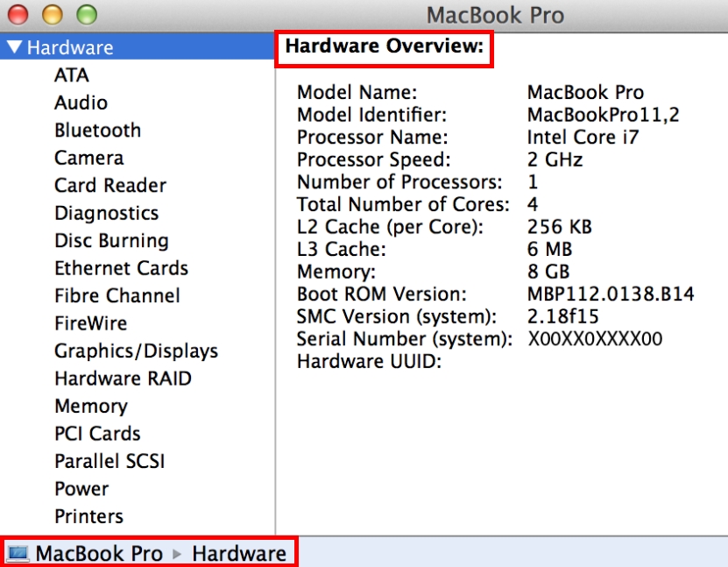Select ATA in the sidebar
728x567 pixels.
72,75
